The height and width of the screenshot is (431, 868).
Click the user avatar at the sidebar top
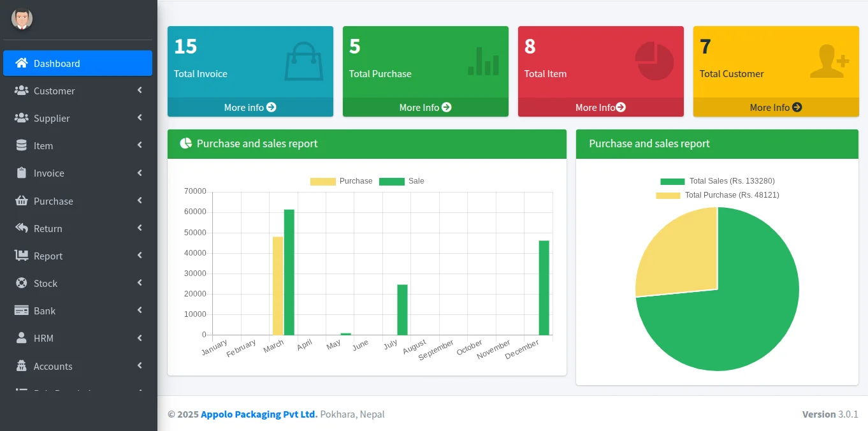21,18
